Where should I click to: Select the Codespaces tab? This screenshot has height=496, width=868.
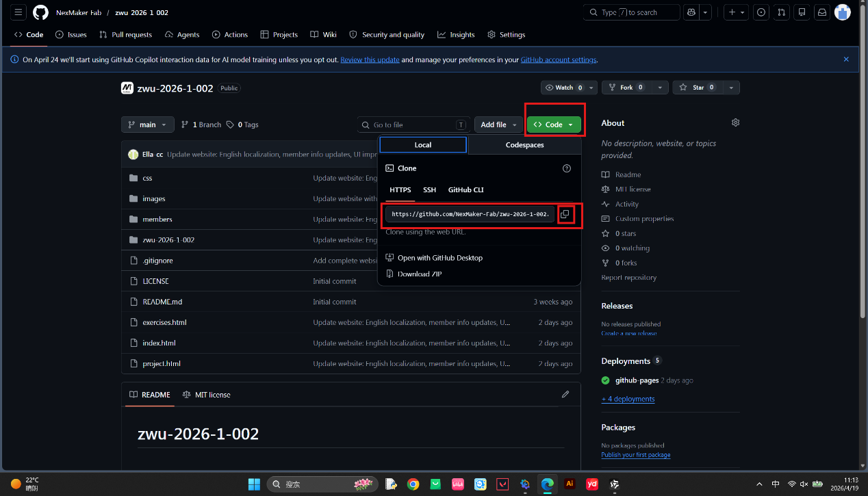coord(524,145)
